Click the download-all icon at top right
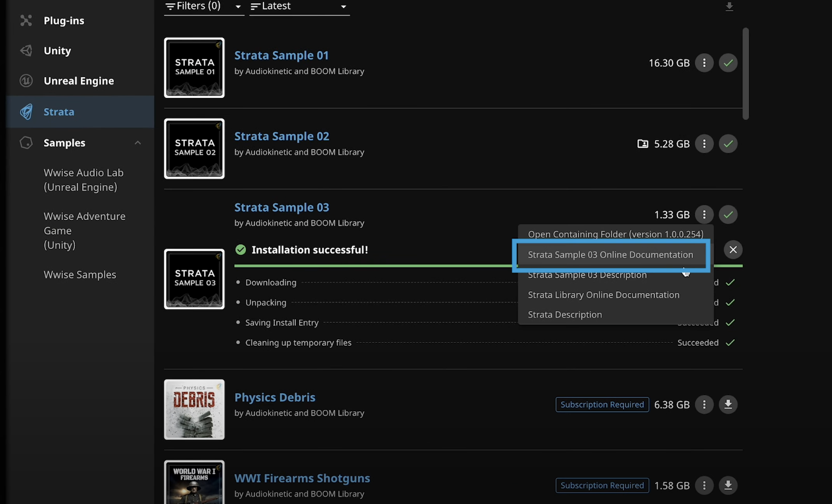Viewport: 832px width, 504px height. tap(729, 7)
